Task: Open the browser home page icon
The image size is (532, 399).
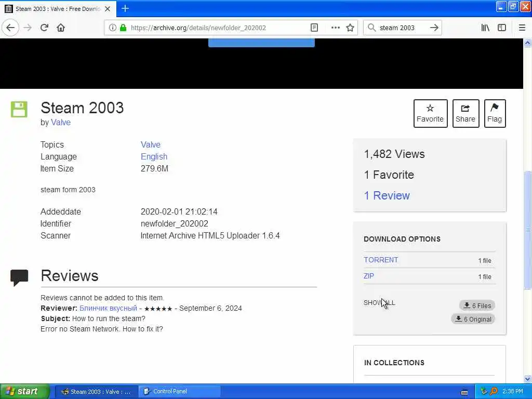Action: (61, 28)
